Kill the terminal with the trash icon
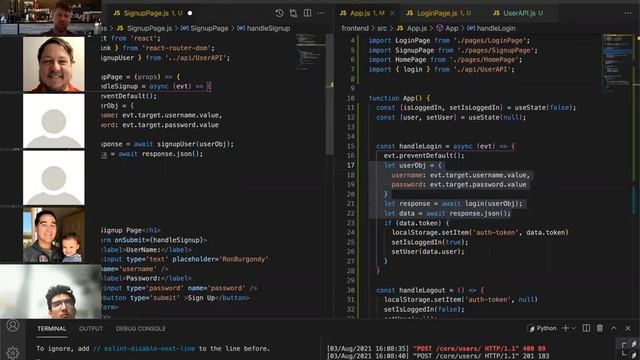 [600, 328]
